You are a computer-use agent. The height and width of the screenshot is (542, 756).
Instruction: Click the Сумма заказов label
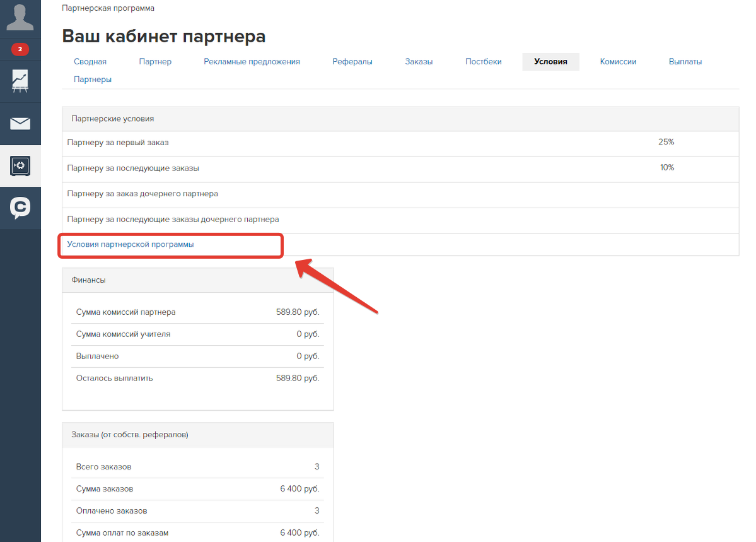pos(105,489)
